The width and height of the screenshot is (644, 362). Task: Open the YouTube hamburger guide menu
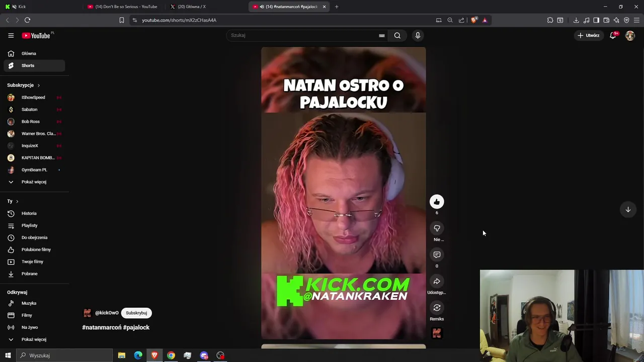click(x=11, y=35)
